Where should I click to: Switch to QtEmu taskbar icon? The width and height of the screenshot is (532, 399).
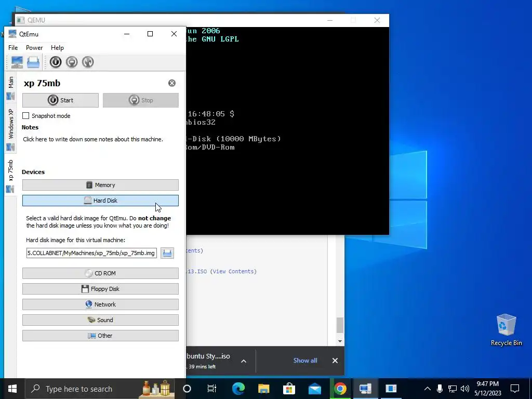(365, 389)
